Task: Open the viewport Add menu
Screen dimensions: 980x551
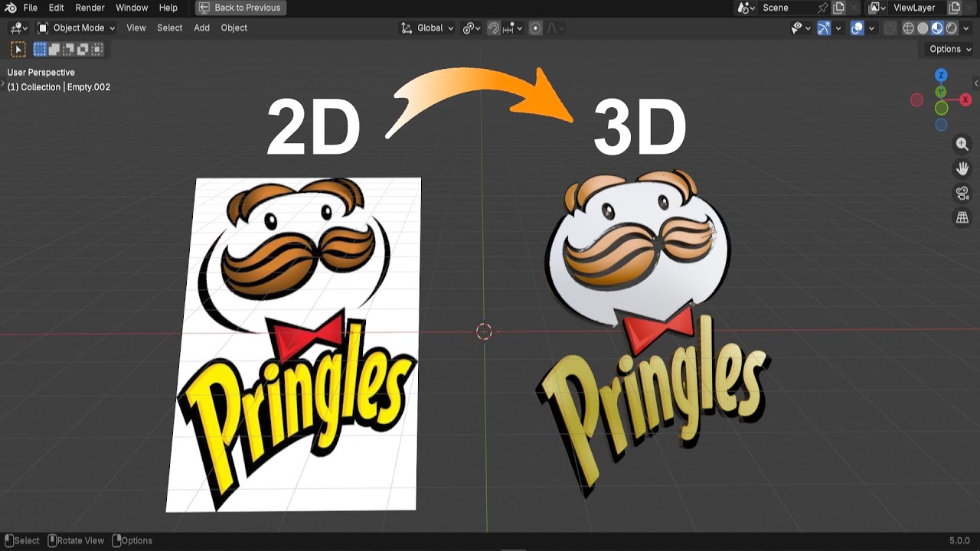Action: pyautogui.click(x=201, y=28)
